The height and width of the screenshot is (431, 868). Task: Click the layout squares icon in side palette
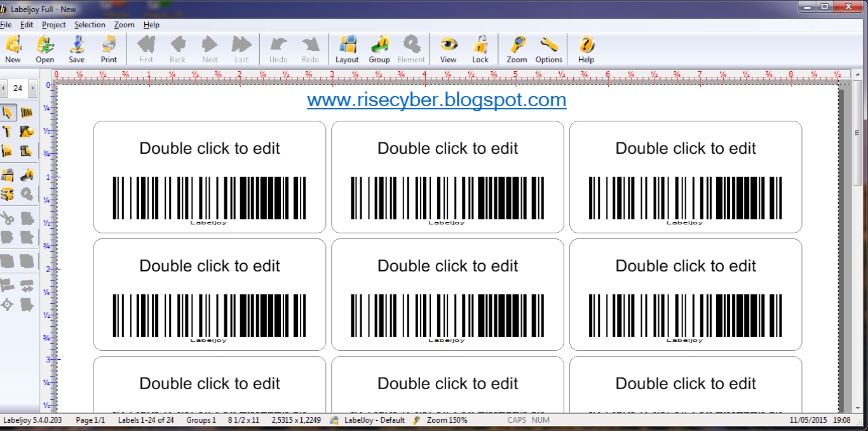click(8, 175)
